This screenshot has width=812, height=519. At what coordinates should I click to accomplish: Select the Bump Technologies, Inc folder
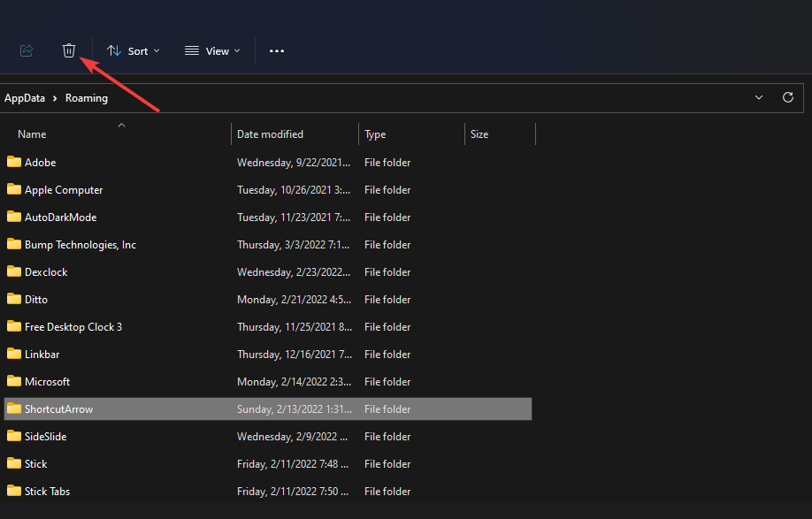click(80, 245)
